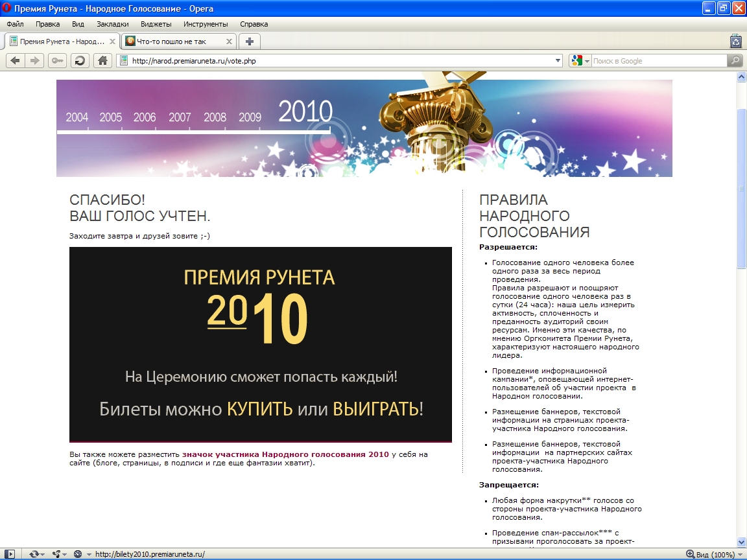Viewport: 747px width, 560px height.
Task: Expand the address bar history dropdown
Action: [x=558, y=60]
